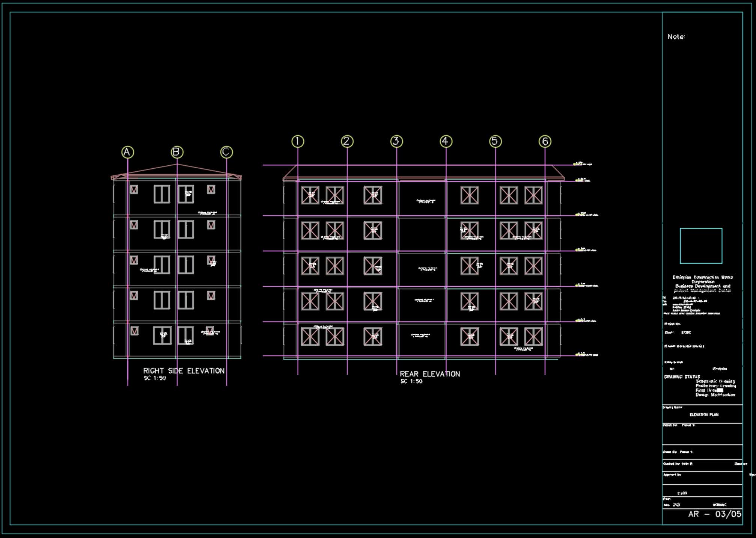756x538 pixels.
Task: Click the Ethiopian Construction Works Corporation text
Action: tap(703, 279)
